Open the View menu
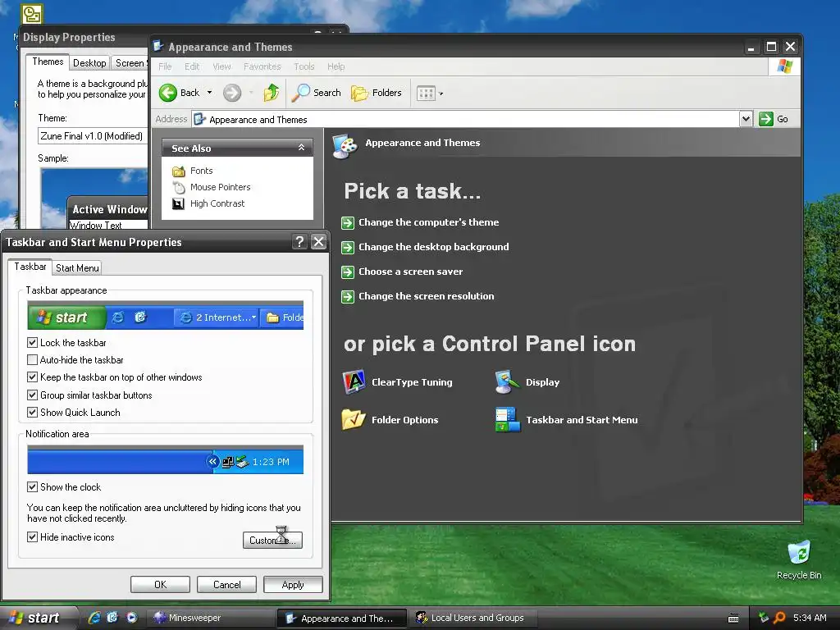Viewport: 840px width, 630px height. click(221, 66)
